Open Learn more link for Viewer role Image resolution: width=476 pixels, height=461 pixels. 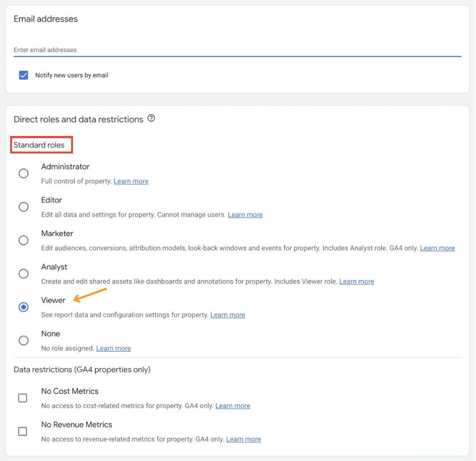pos(228,315)
